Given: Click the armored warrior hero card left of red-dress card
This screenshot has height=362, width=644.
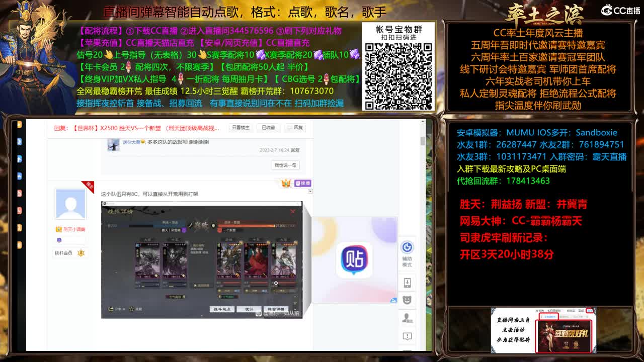Looking at the screenshot, I should pos(229,260).
